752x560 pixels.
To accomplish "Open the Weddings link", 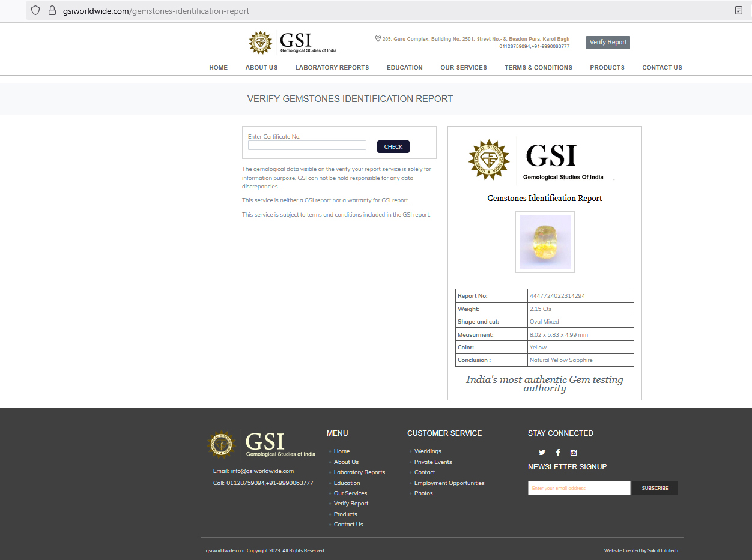I will (x=428, y=451).
